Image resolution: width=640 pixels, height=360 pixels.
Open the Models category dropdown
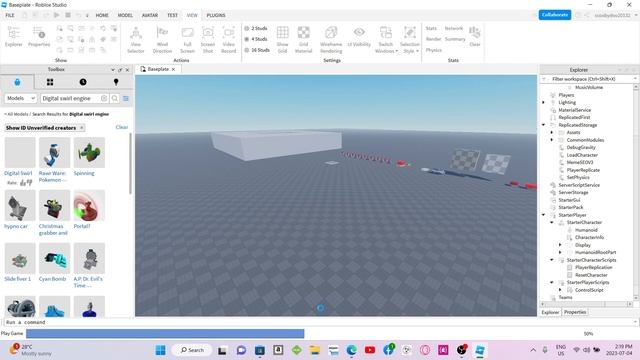click(21, 98)
